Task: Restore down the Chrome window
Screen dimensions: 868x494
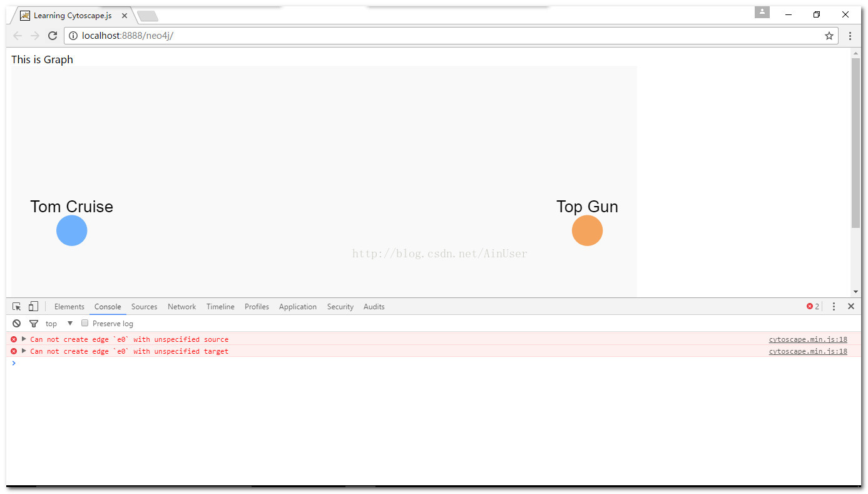Action: (x=817, y=14)
